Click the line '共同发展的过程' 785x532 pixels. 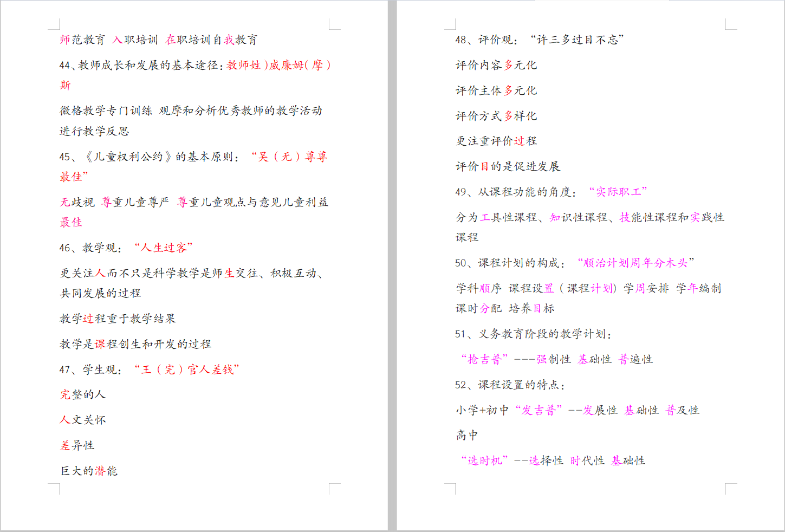(100, 293)
